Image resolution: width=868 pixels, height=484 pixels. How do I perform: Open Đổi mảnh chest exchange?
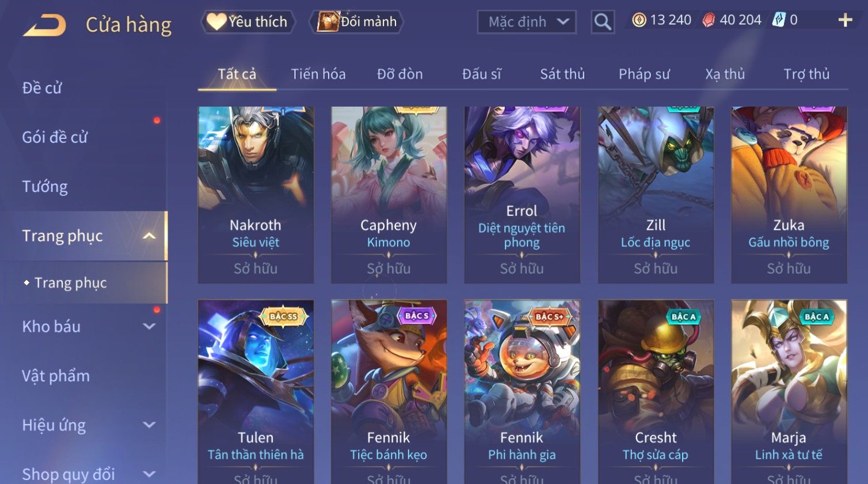point(356,22)
